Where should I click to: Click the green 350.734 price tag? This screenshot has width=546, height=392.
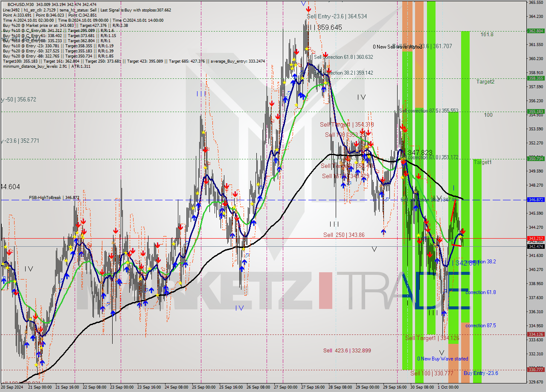[536, 159]
